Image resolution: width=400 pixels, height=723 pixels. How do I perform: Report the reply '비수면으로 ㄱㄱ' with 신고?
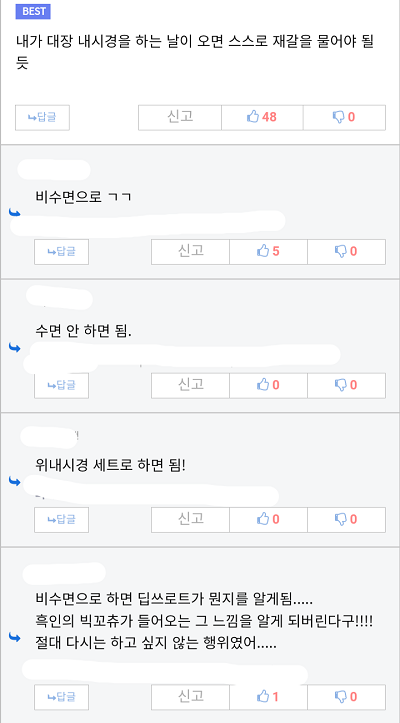click(191, 252)
